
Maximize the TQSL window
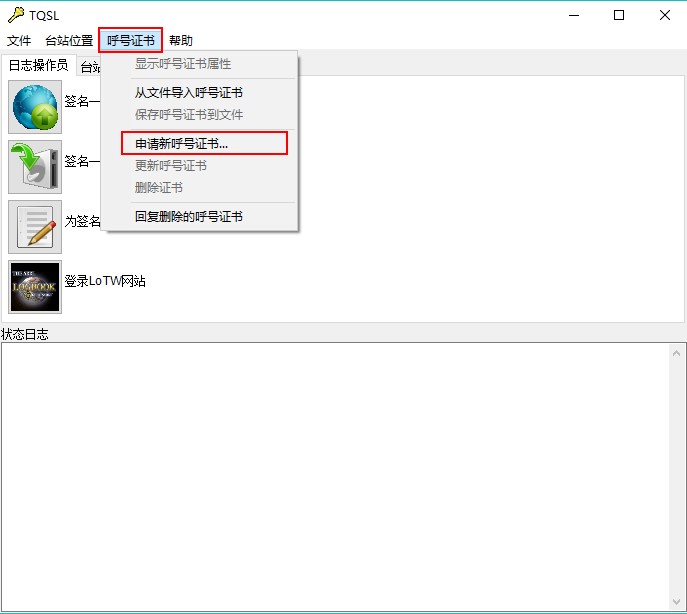coord(619,15)
